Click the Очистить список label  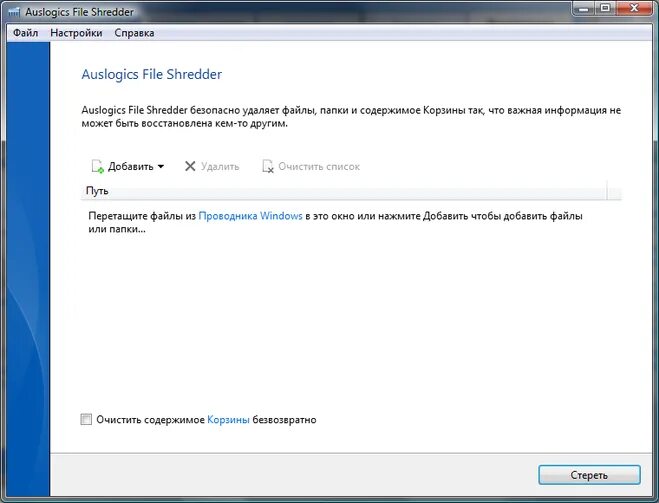click(319, 166)
